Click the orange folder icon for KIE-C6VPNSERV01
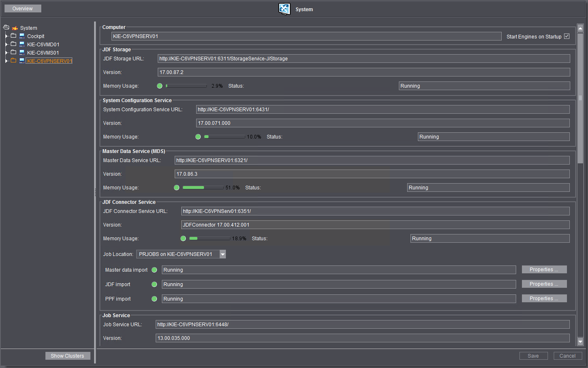 14,61
